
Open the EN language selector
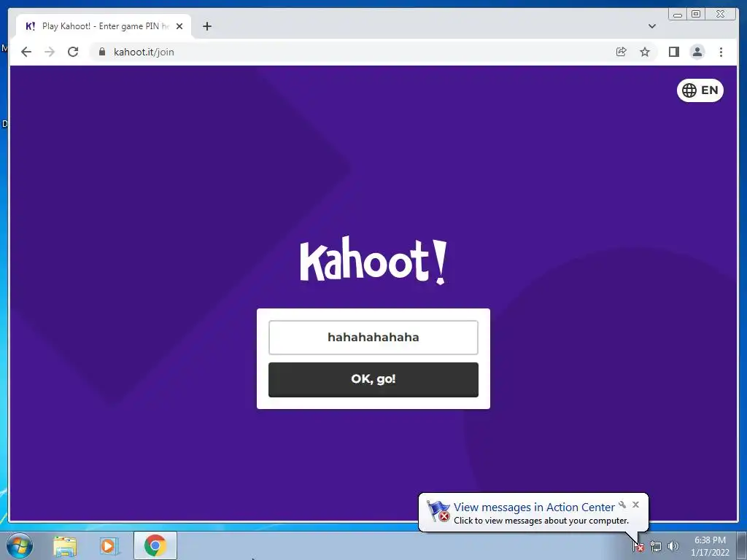700,90
